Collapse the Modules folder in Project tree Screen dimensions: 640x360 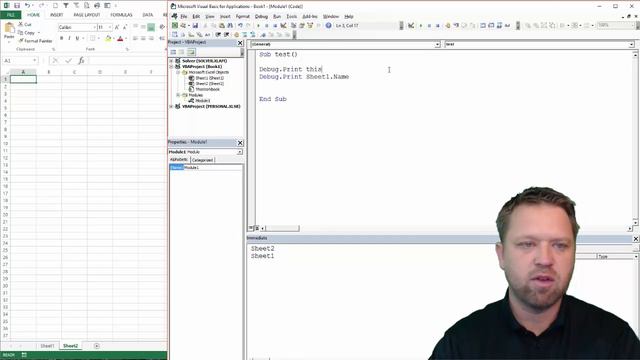(x=178, y=95)
